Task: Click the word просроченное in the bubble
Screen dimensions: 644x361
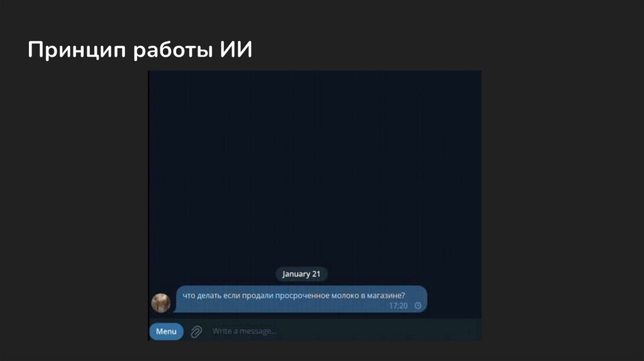Action: click(303, 296)
